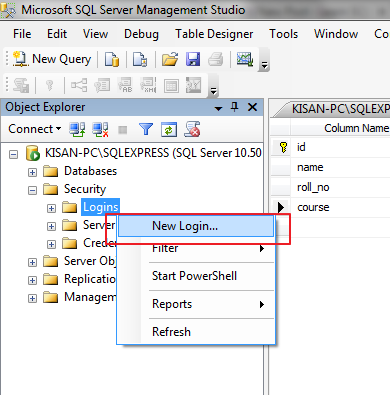
Task: Collapse the KISAN-PC\SQLEXPRESS server node
Action: pos(13,154)
